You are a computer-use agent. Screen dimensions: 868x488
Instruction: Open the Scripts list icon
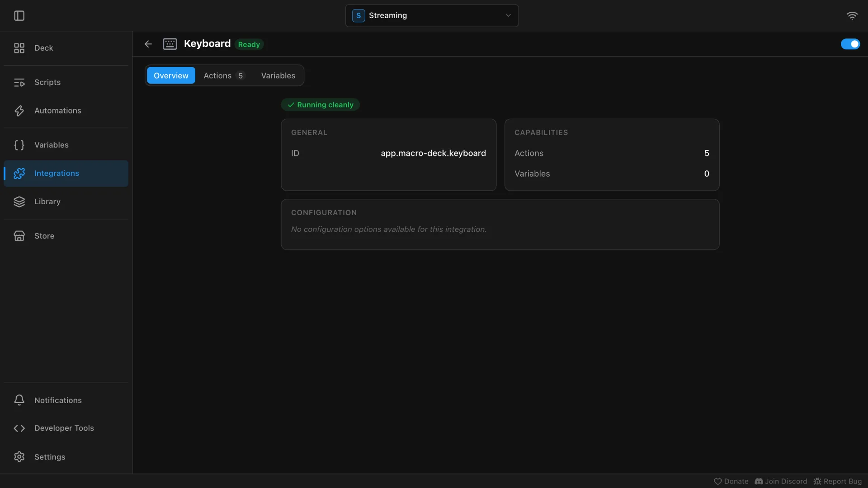[x=19, y=82]
